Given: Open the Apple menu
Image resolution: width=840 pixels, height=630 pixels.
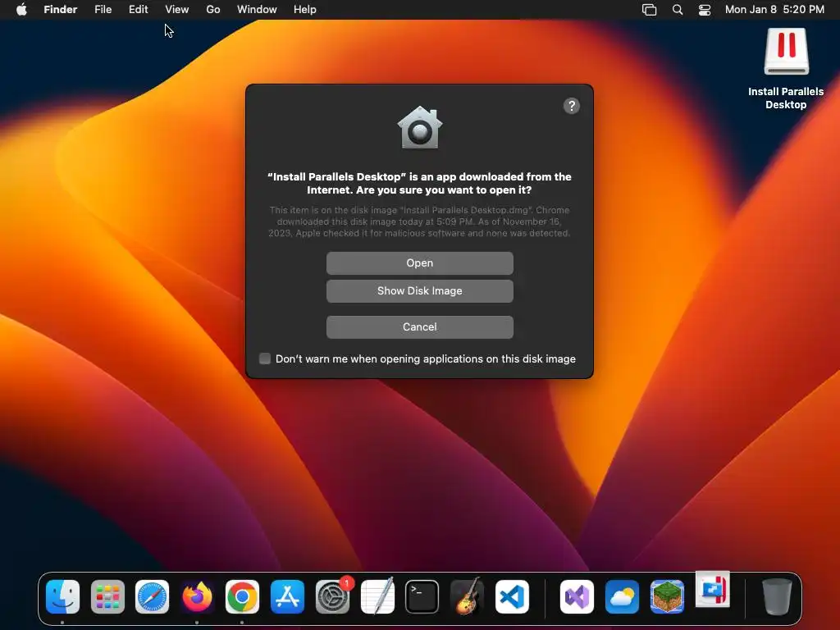Looking at the screenshot, I should [21, 9].
